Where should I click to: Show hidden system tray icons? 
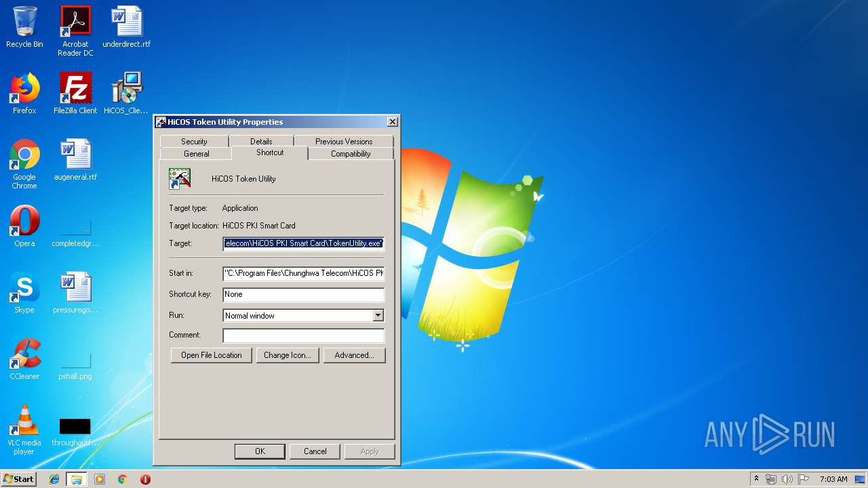[756, 479]
